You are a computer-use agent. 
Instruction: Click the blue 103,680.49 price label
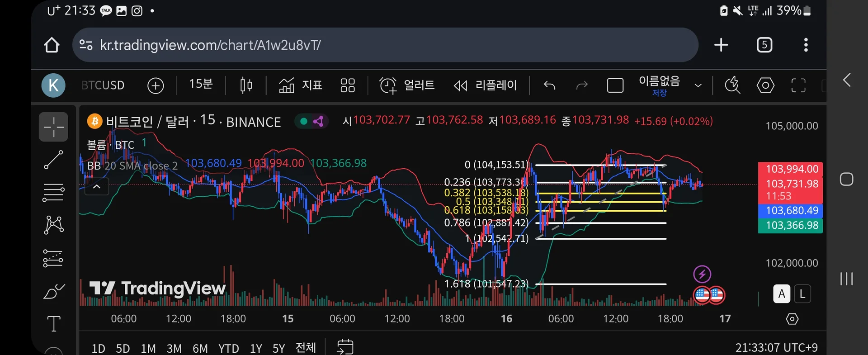(790, 210)
